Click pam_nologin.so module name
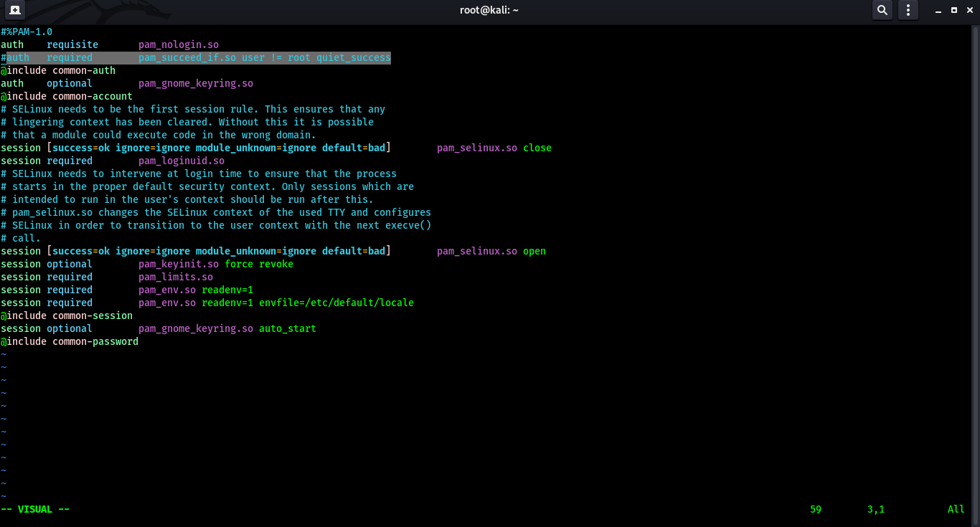The image size is (980, 527). [179, 44]
